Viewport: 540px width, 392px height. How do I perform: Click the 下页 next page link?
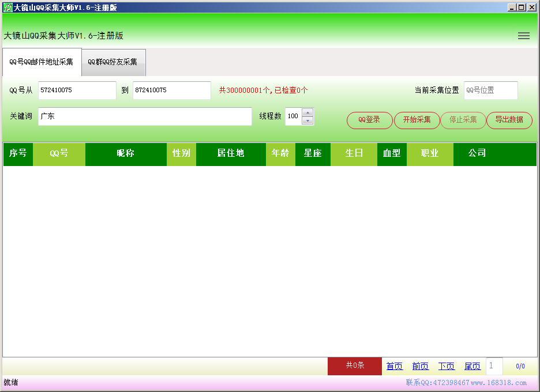[446, 366]
